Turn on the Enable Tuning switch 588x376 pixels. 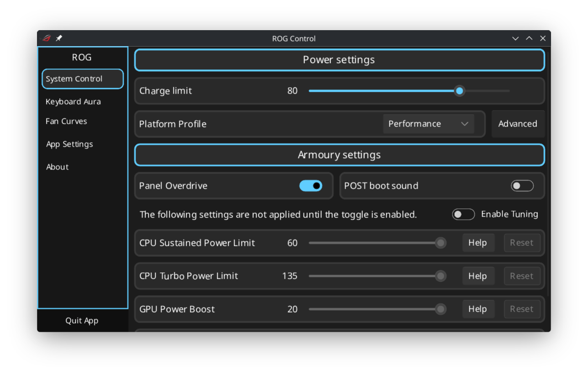coord(463,214)
